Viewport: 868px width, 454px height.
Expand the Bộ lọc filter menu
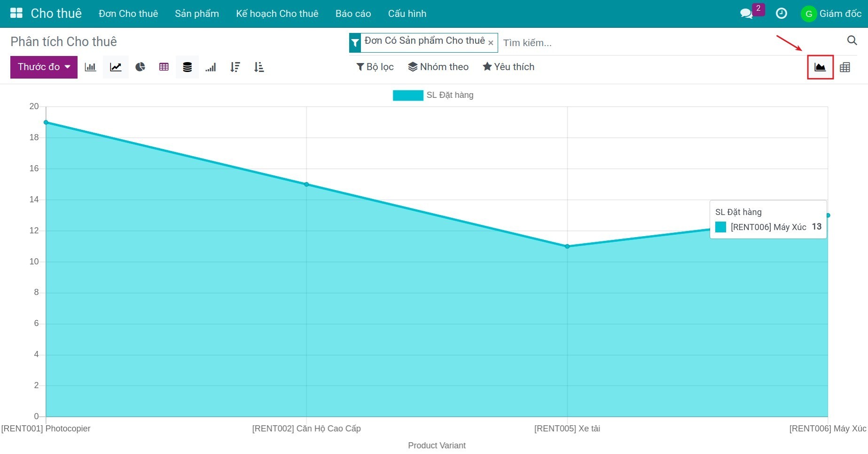375,67
